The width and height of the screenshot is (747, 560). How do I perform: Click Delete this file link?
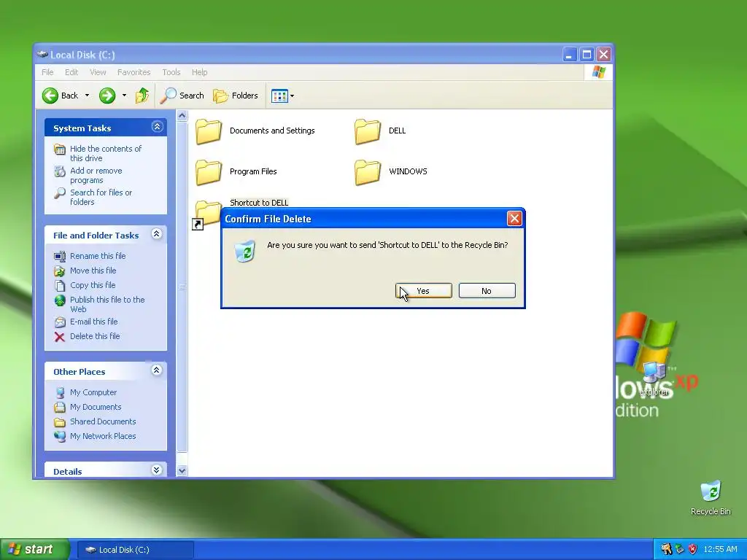(x=95, y=336)
